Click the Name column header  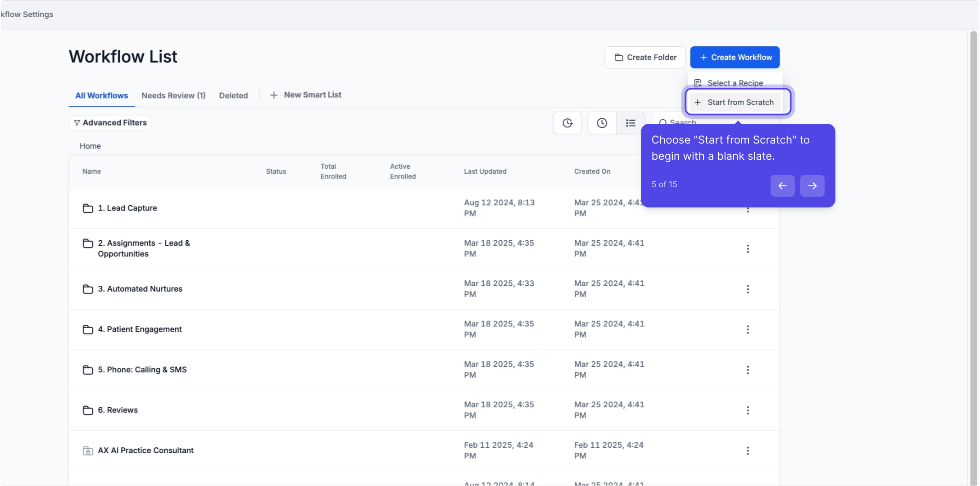coord(91,171)
